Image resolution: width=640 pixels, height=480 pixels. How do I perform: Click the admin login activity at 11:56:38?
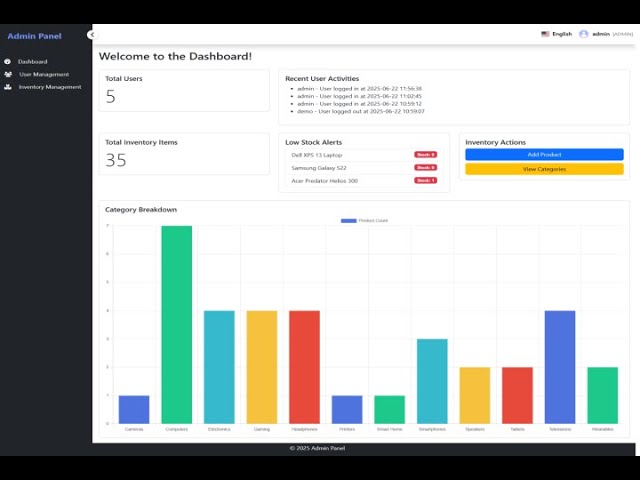coord(359,89)
